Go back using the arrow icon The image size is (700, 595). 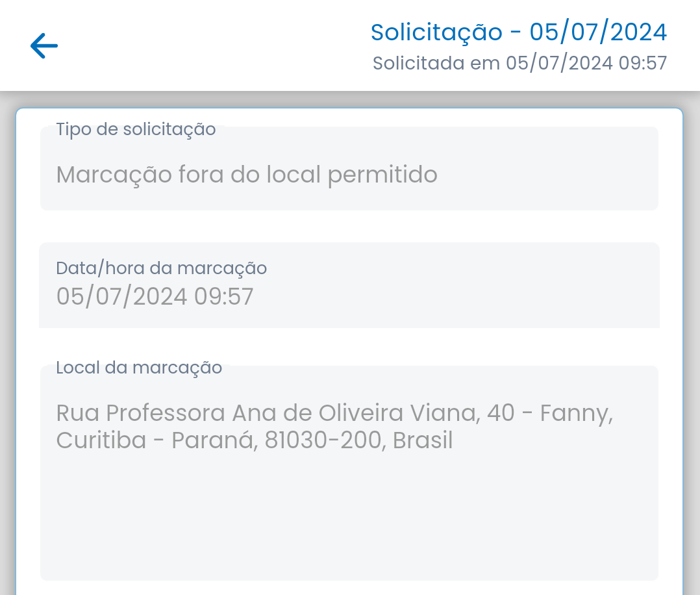click(x=44, y=45)
